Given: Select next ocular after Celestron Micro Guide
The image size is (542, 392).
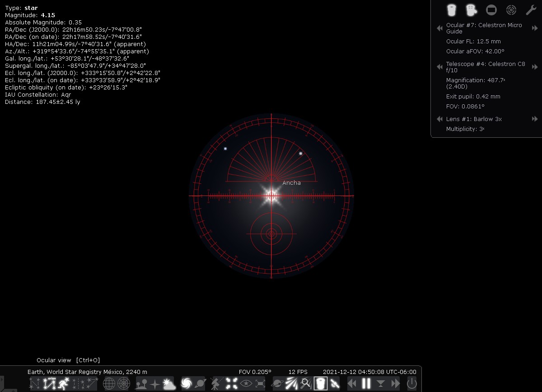Looking at the screenshot, I should [x=535, y=28].
